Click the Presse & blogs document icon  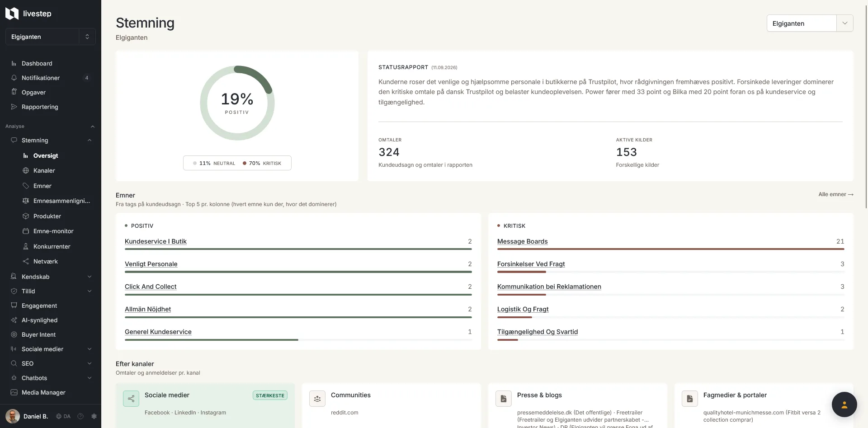pyautogui.click(x=504, y=399)
